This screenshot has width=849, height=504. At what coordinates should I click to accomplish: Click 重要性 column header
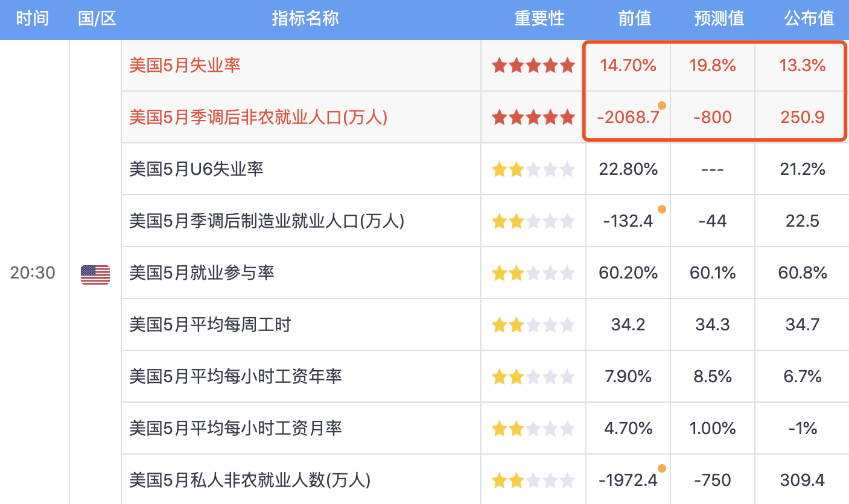[x=539, y=18]
